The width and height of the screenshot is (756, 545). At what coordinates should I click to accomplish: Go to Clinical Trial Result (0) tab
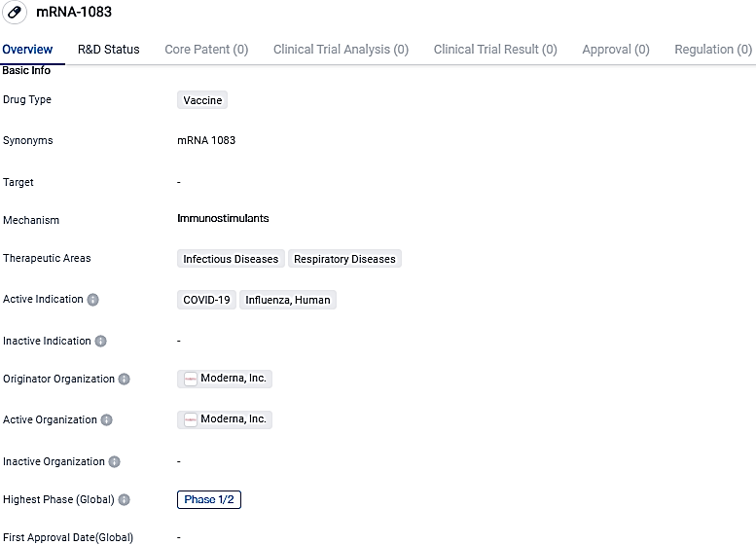pyautogui.click(x=495, y=50)
